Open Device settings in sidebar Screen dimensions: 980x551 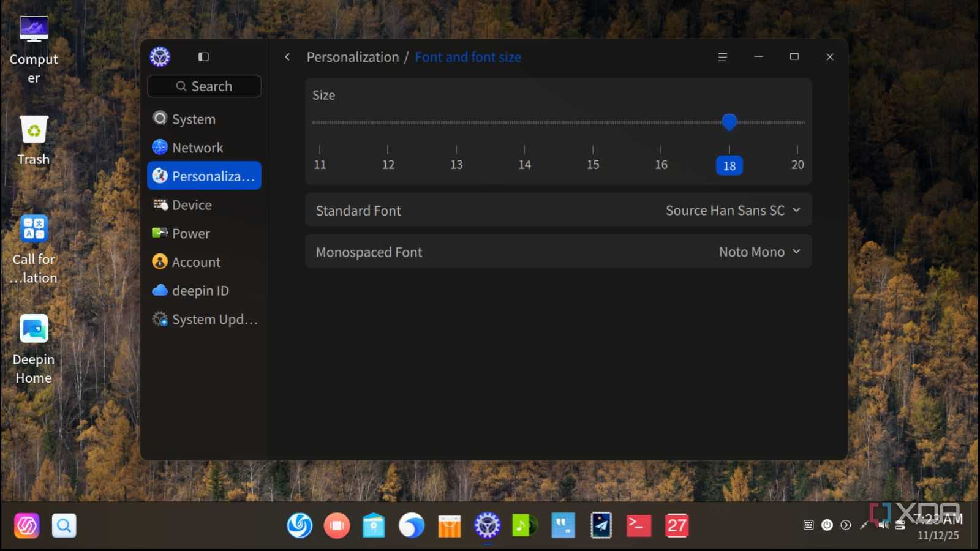coord(205,204)
